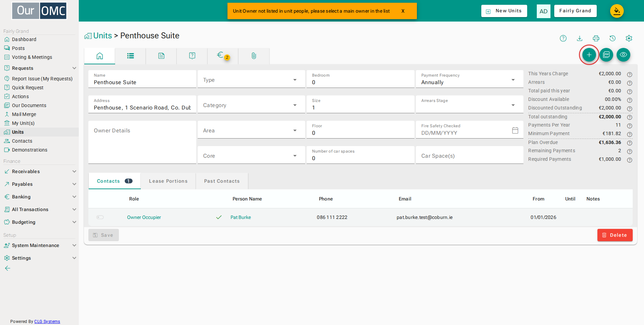This screenshot has height=325, width=644.
Task: Click the help question mark icon in header
Action: coord(563,38)
